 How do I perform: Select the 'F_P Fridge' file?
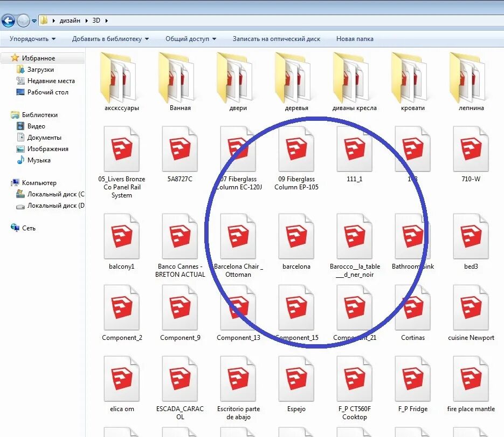click(x=413, y=384)
